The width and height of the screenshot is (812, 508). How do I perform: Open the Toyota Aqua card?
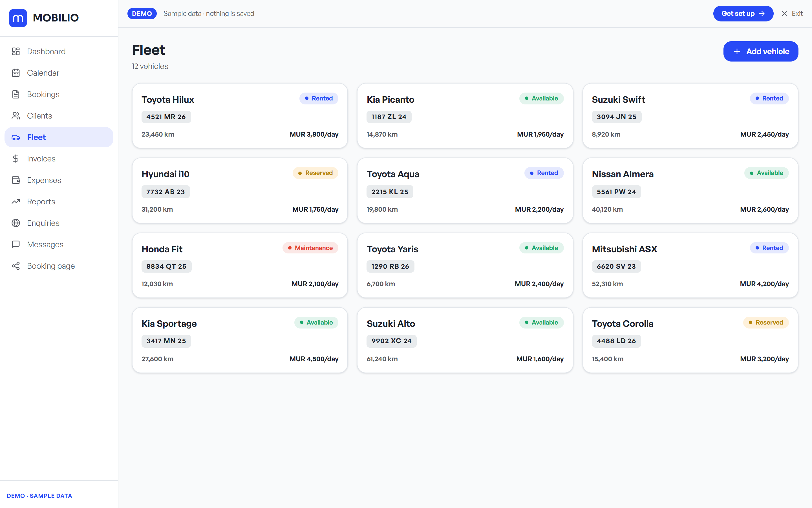465,190
